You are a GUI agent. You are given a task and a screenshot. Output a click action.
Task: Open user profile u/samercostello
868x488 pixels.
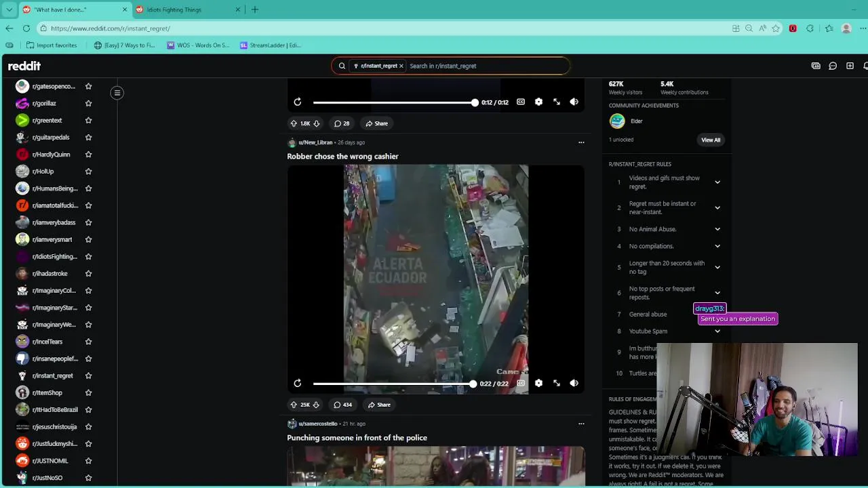pos(318,424)
